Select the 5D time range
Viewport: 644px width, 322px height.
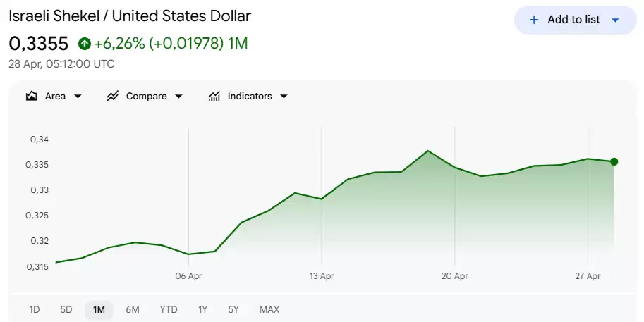[x=66, y=309]
